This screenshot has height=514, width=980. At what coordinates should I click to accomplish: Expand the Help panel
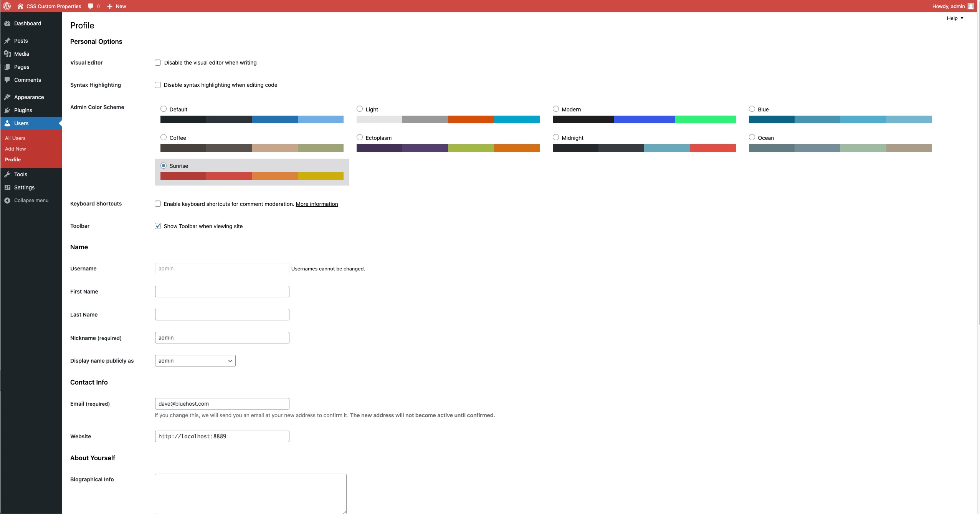[x=954, y=18]
